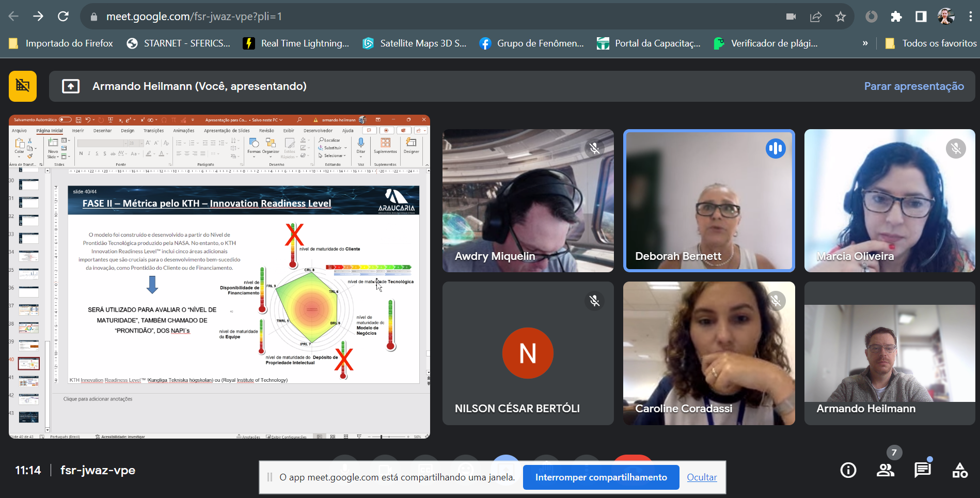Switch to Inserir ribbon tab
Screen dimensions: 980x498
(78, 131)
